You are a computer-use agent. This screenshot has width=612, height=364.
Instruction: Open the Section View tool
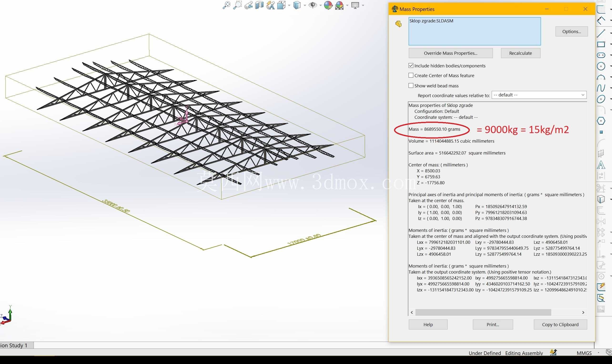coord(259,5)
